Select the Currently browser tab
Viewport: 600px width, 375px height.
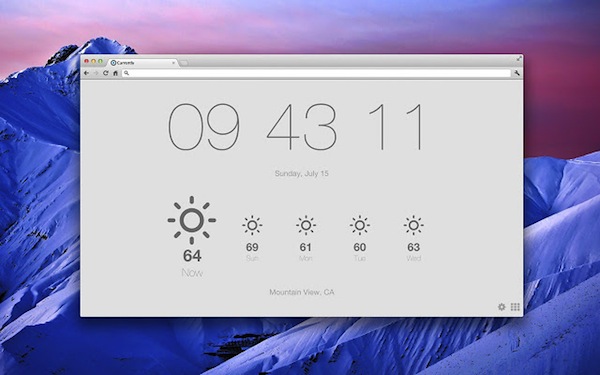click(143, 63)
